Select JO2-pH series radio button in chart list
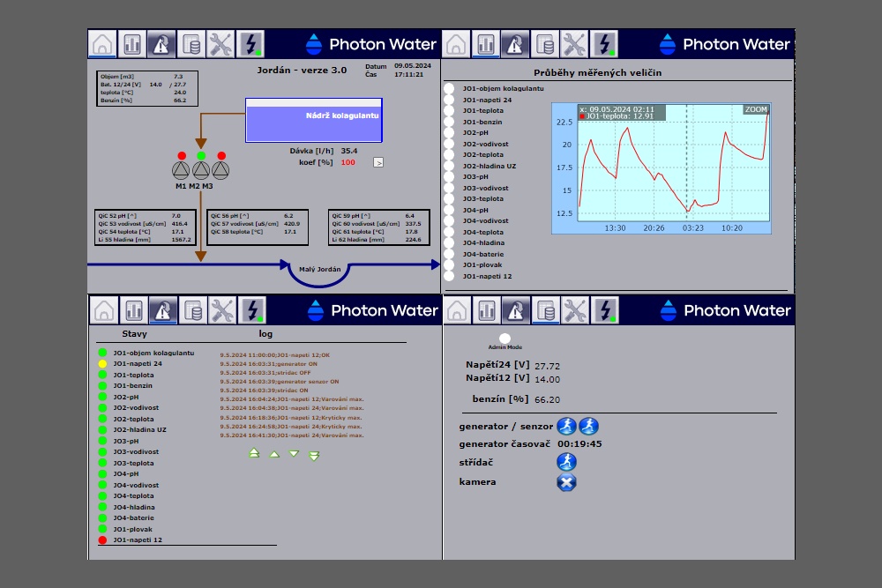 point(449,133)
